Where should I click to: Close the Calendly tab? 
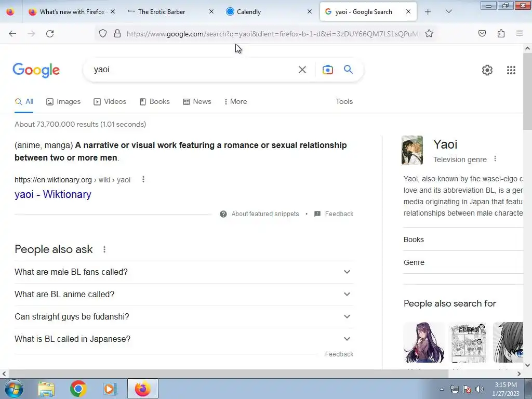tap(310, 11)
